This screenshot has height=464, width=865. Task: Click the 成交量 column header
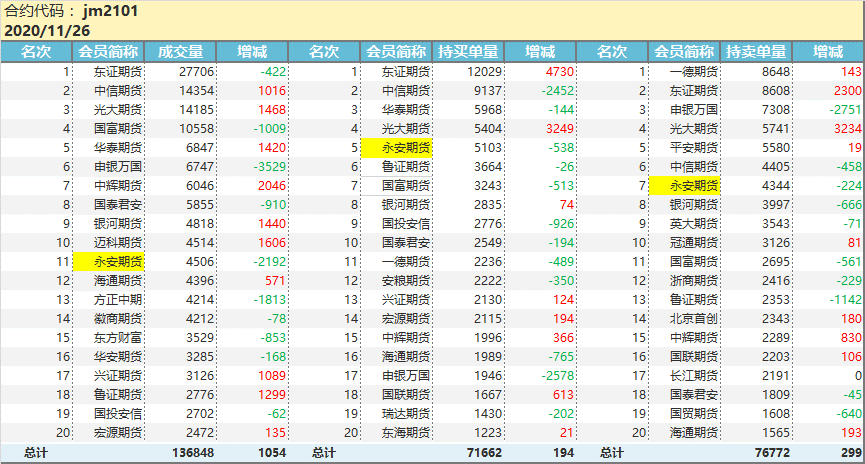pyautogui.click(x=180, y=52)
